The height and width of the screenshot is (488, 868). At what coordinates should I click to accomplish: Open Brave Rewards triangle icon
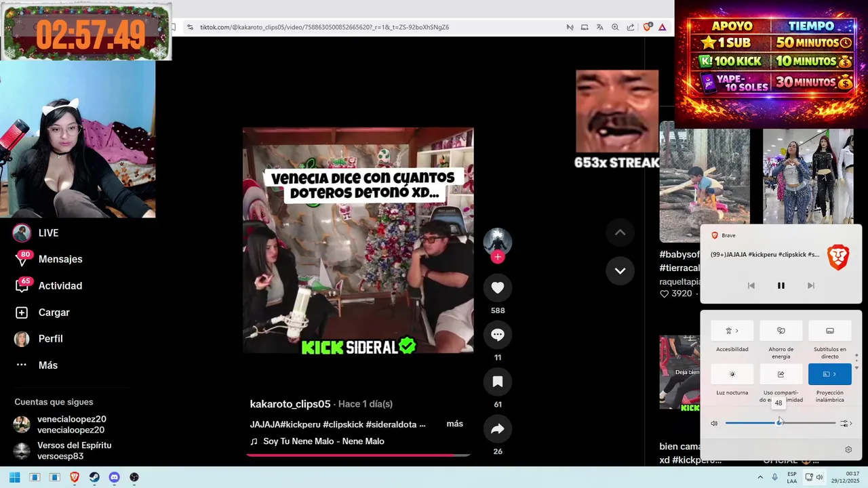[662, 27]
